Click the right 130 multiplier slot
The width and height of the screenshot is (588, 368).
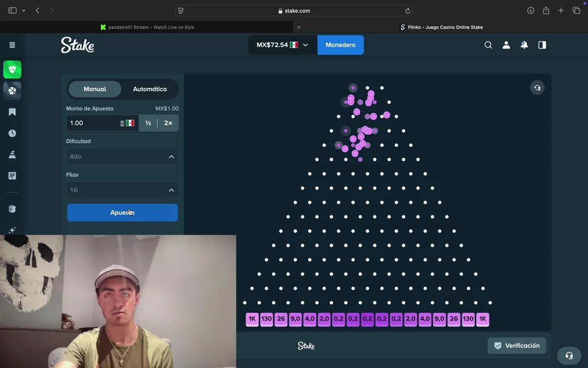coord(468,319)
